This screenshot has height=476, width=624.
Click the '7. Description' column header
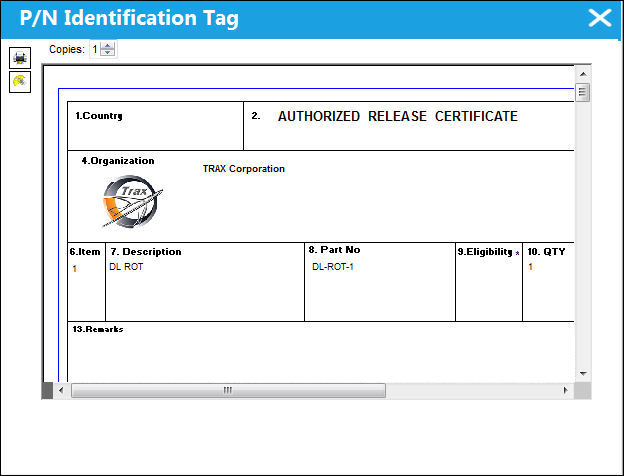[x=146, y=252]
